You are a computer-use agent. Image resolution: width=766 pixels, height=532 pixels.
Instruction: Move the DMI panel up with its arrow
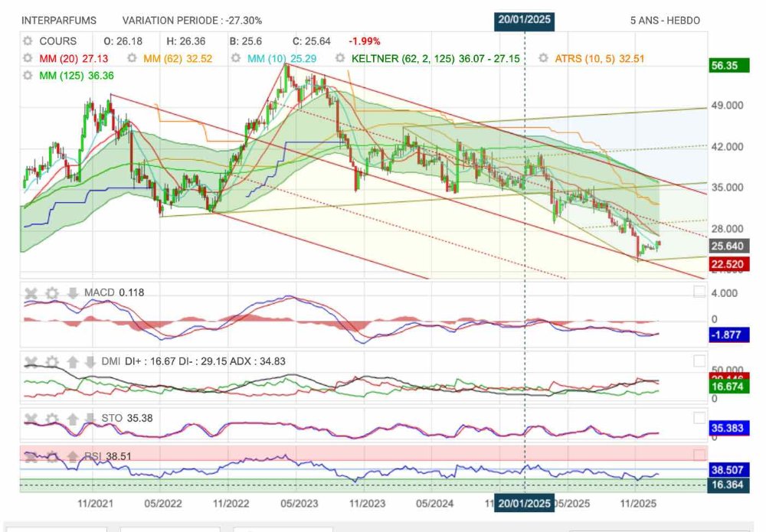tap(72, 361)
